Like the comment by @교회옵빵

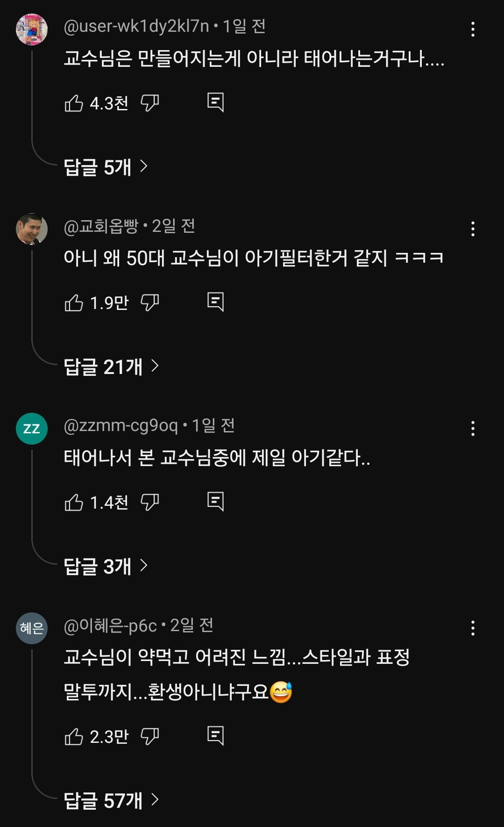[74, 303]
